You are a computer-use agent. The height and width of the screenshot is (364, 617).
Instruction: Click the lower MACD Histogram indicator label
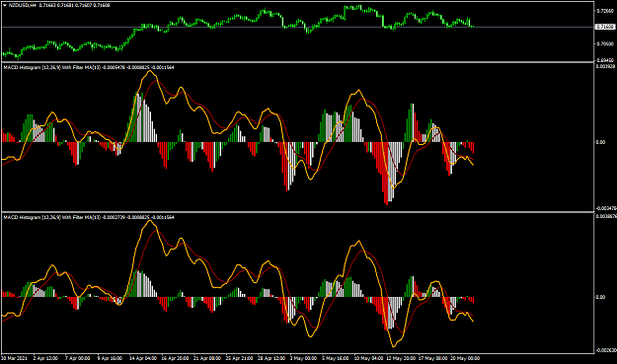tap(89, 217)
